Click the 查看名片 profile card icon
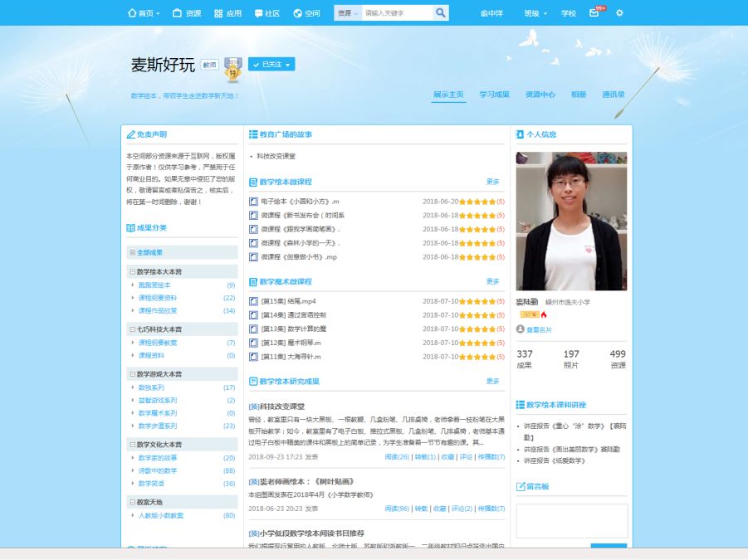 [533, 329]
